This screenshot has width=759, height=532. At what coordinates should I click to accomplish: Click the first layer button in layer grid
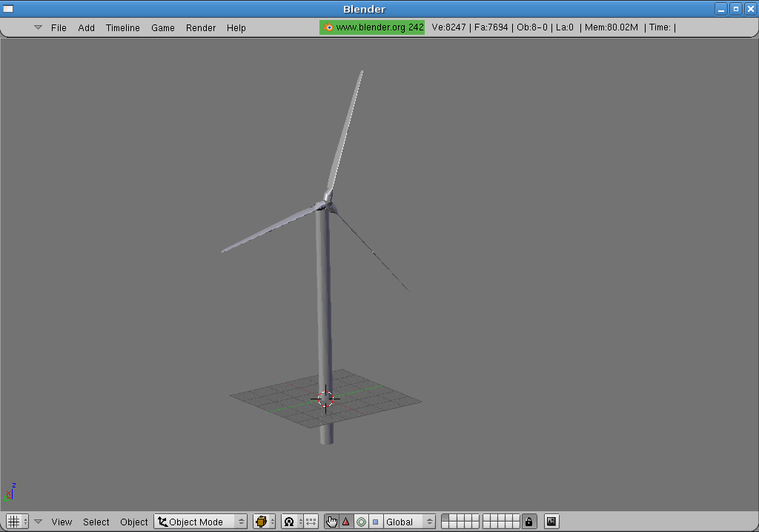click(x=445, y=518)
